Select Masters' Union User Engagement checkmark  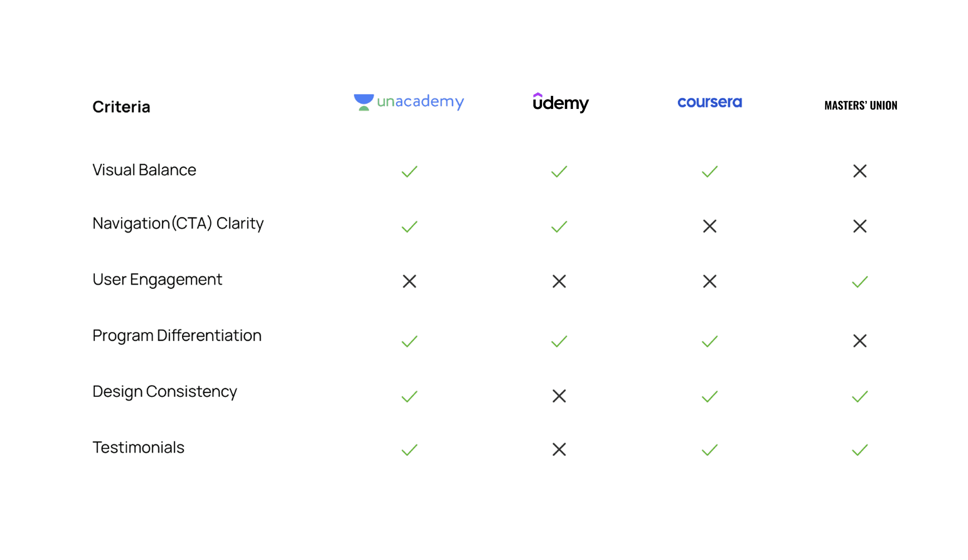[860, 282]
